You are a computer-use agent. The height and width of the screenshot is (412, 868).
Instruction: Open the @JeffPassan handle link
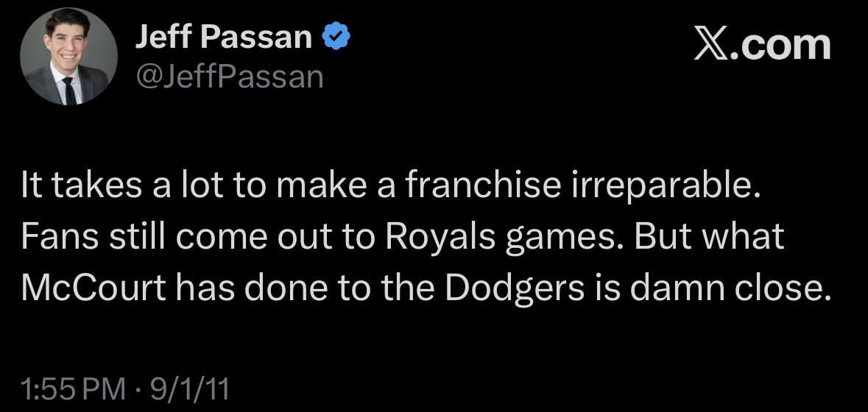(x=229, y=76)
